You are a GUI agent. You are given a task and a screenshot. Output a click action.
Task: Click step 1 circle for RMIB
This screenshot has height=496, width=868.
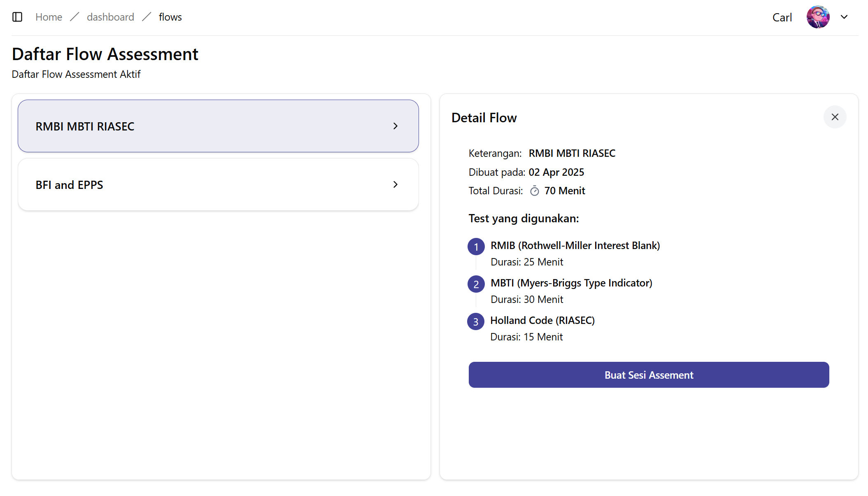tap(476, 247)
